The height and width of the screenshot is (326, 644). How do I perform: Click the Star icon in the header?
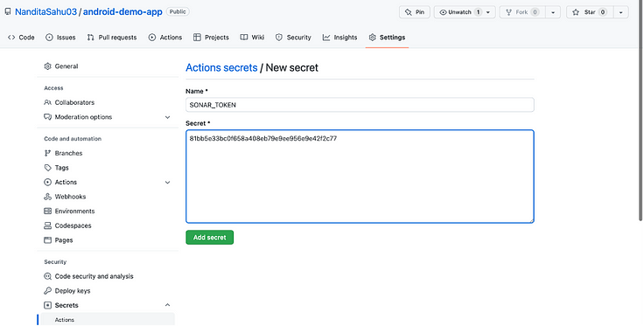click(x=576, y=12)
